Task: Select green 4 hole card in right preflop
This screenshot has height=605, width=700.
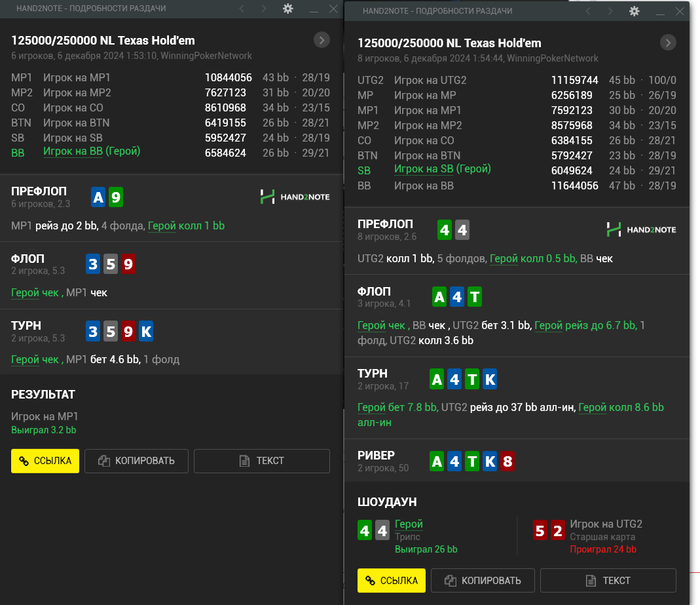Action: (x=445, y=230)
